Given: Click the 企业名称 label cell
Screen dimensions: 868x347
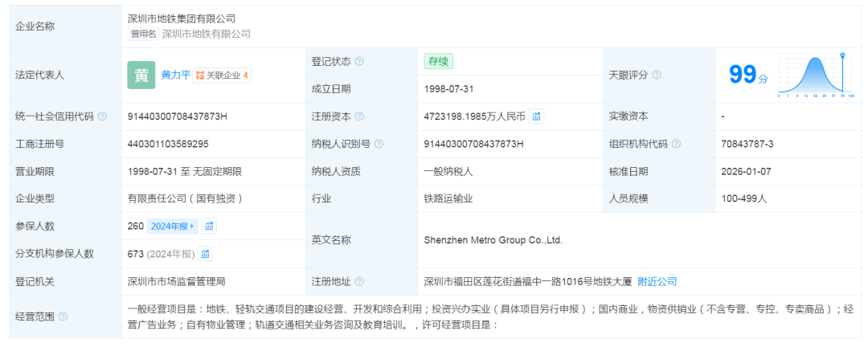Looking at the screenshot, I should pos(65,27).
